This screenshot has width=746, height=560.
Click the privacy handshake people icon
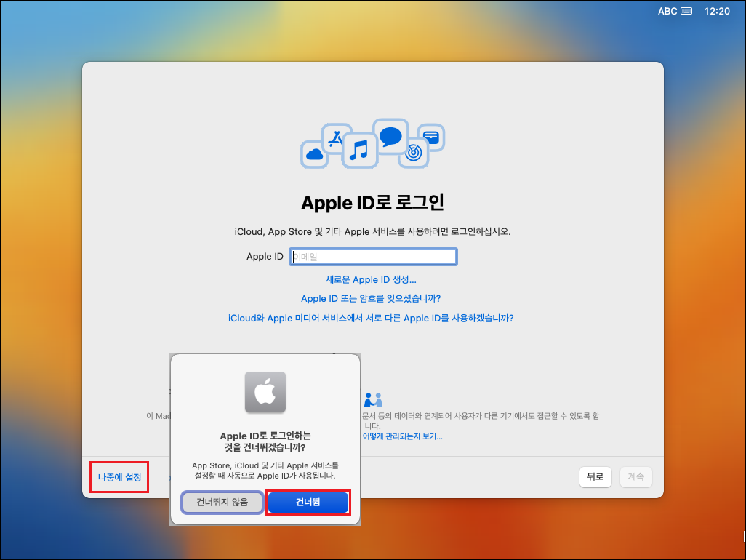[x=373, y=400]
